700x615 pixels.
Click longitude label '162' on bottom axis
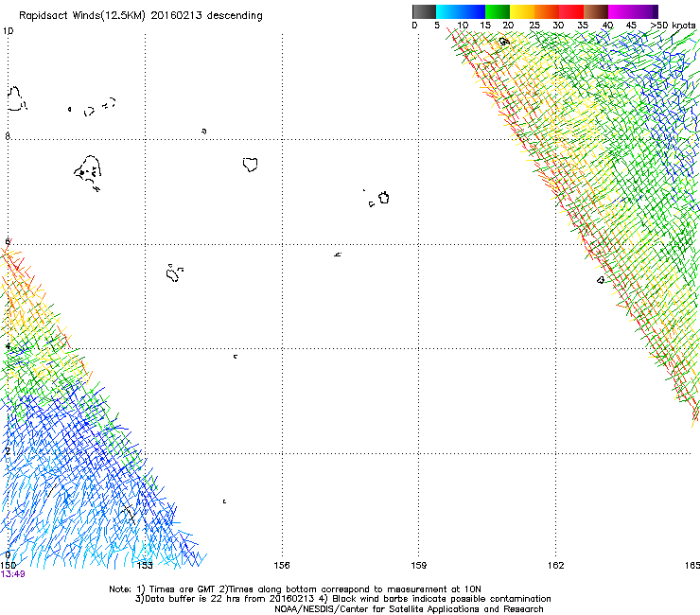click(556, 566)
